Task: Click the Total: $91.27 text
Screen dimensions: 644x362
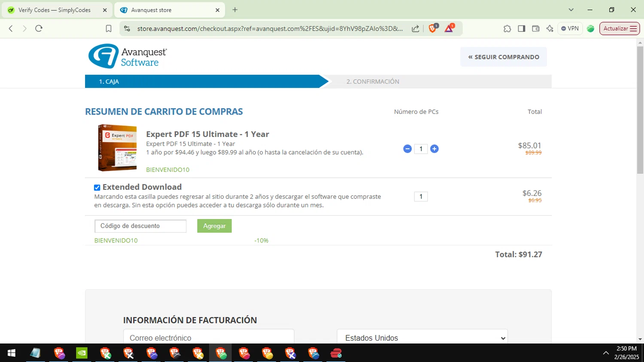Action: pos(519,254)
